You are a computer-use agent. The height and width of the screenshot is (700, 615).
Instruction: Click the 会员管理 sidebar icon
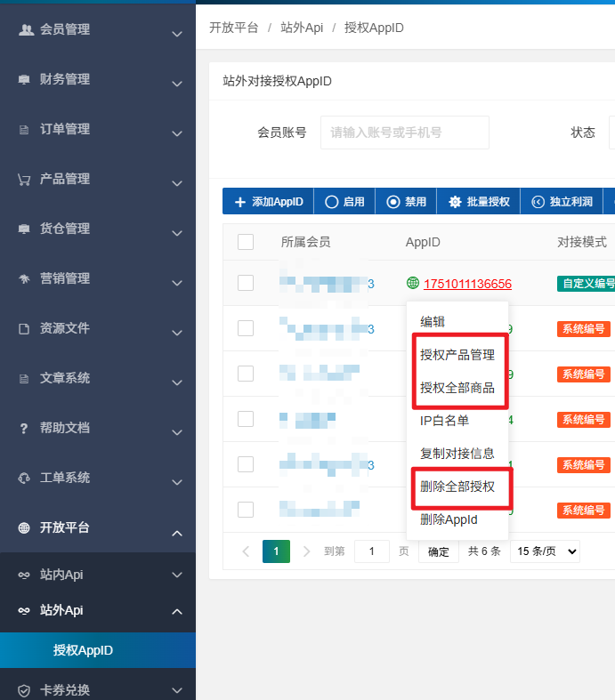coord(25,29)
